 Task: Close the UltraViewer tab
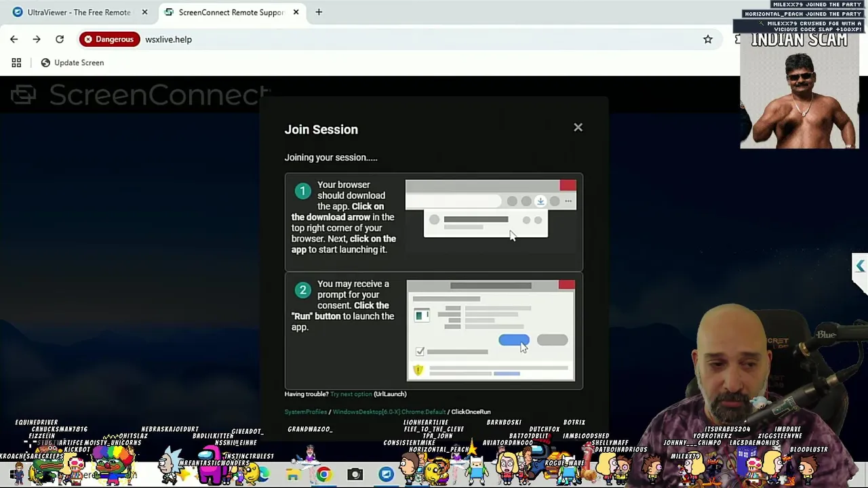tap(144, 12)
